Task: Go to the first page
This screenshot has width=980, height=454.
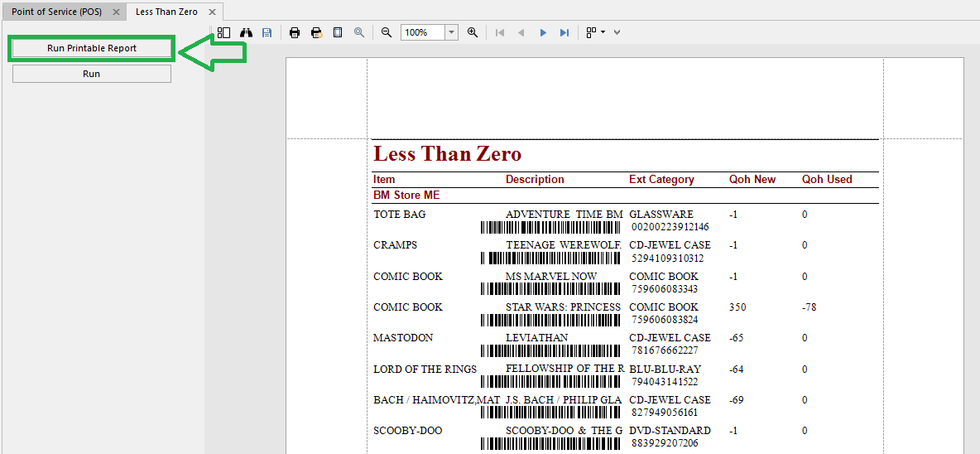Action: click(x=499, y=32)
